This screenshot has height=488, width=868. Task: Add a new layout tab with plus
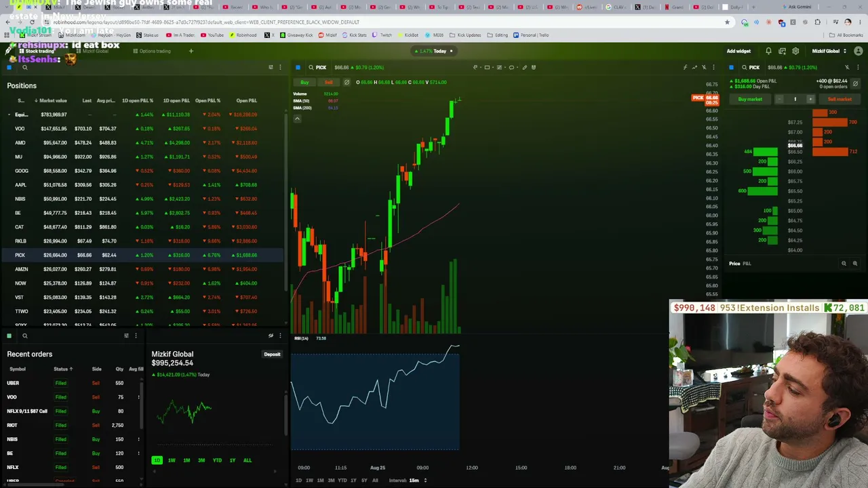point(191,51)
